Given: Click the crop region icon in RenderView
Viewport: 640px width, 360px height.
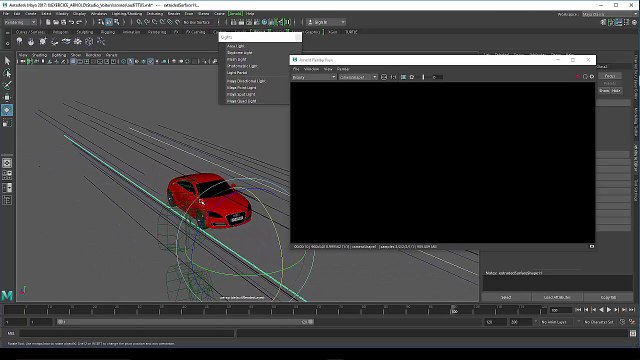Looking at the screenshot, I should coord(403,77).
